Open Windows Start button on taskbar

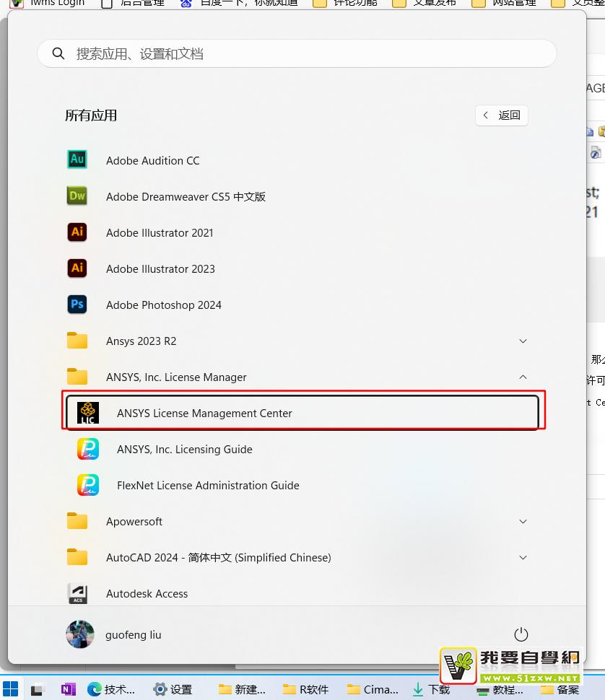point(12,689)
